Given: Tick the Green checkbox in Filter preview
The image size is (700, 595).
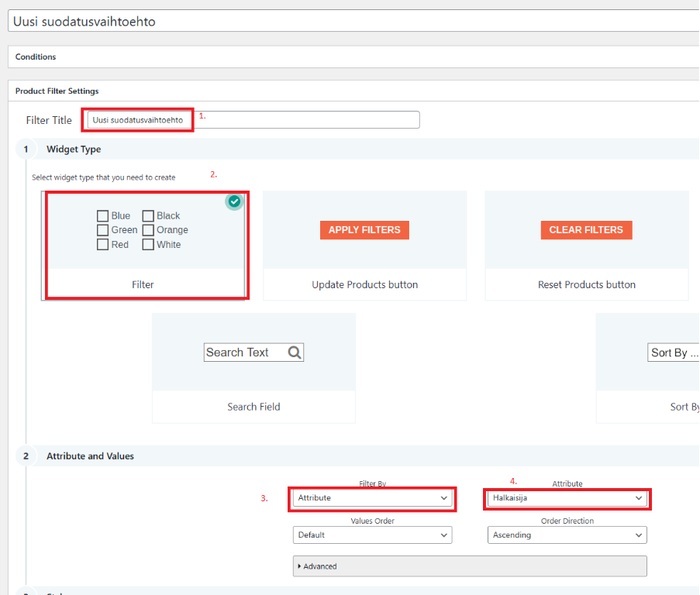Looking at the screenshot, I should [x=102, y=230].
